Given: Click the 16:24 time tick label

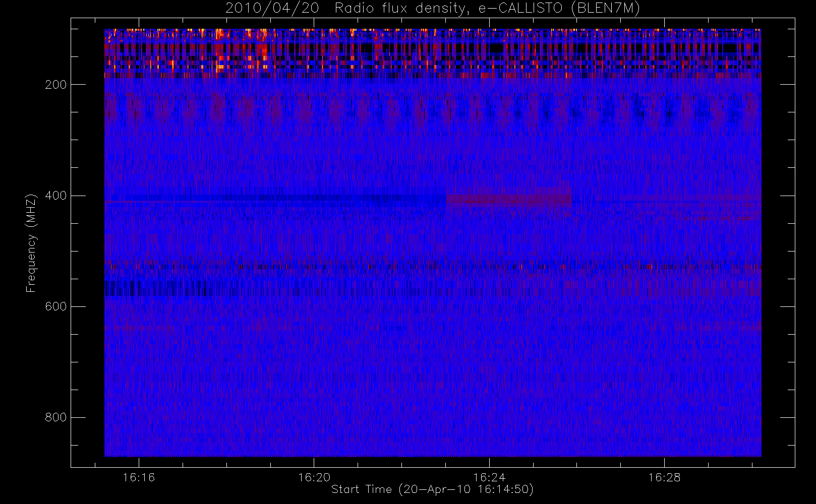Looking at the screenshot, I should coord(489,477).
